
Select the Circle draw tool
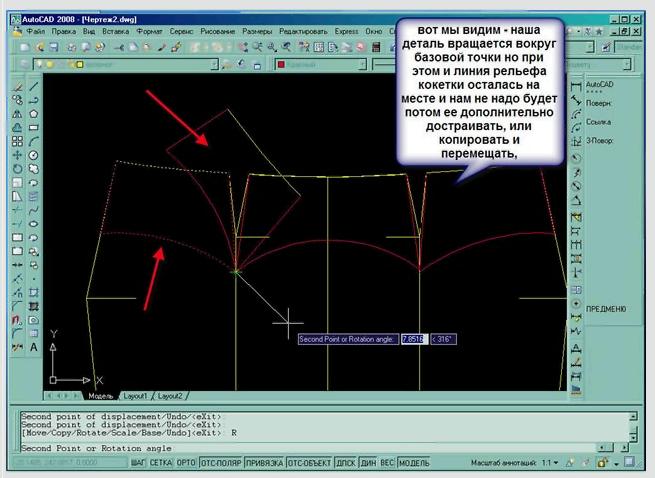(35, 155)
